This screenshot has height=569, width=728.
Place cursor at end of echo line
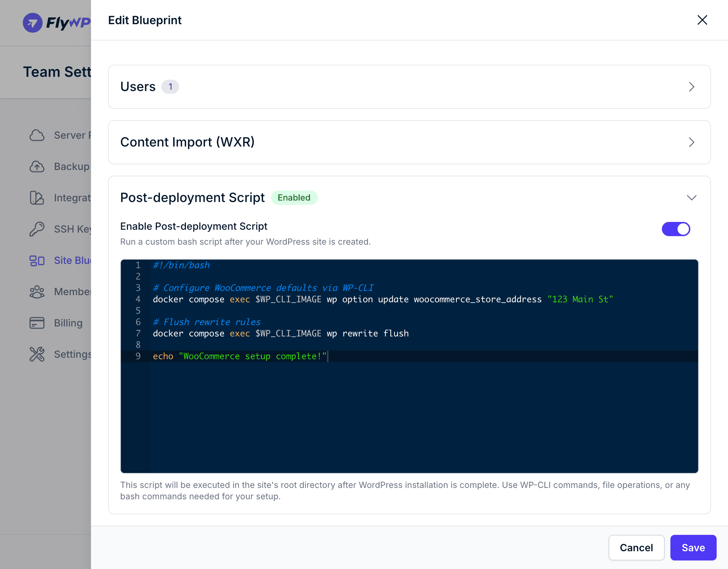click(x=327, y=356)
